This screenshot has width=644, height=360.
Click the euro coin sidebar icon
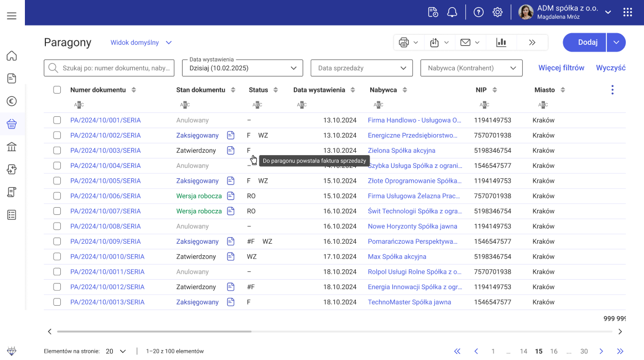pos(12,101)
